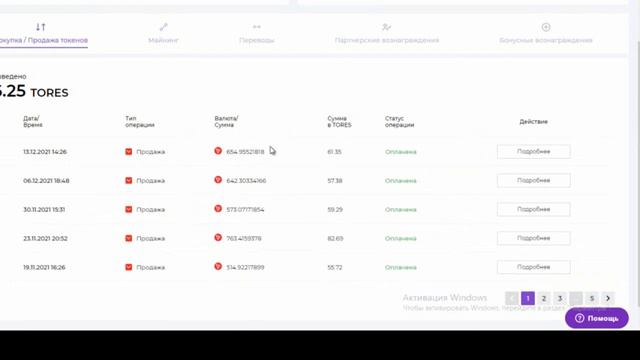The height and width of the screenshot is (360, 640).
Task: Click currency icon beside 514.92217899
Action: 218,267
